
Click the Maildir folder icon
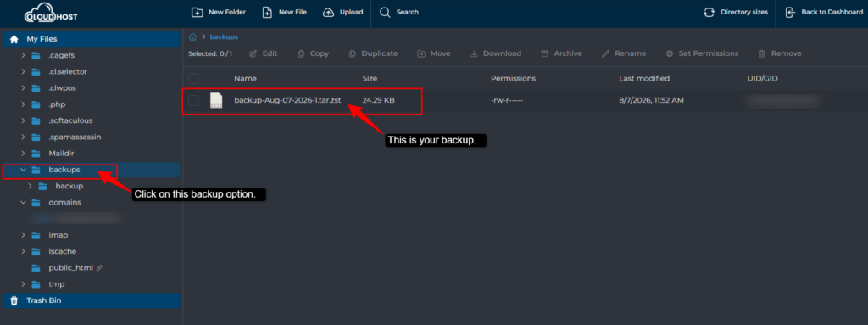(x=36, y=153)
